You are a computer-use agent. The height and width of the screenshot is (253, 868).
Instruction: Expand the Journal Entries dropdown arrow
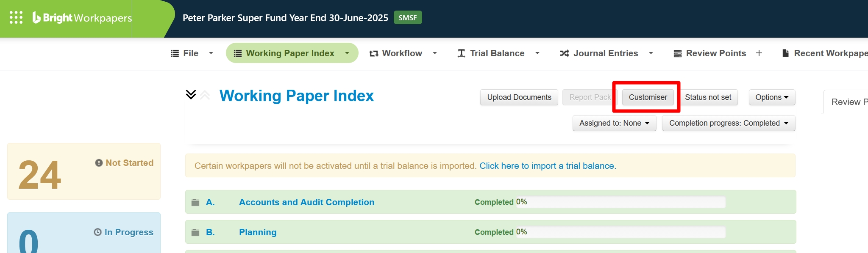[651, 53]
